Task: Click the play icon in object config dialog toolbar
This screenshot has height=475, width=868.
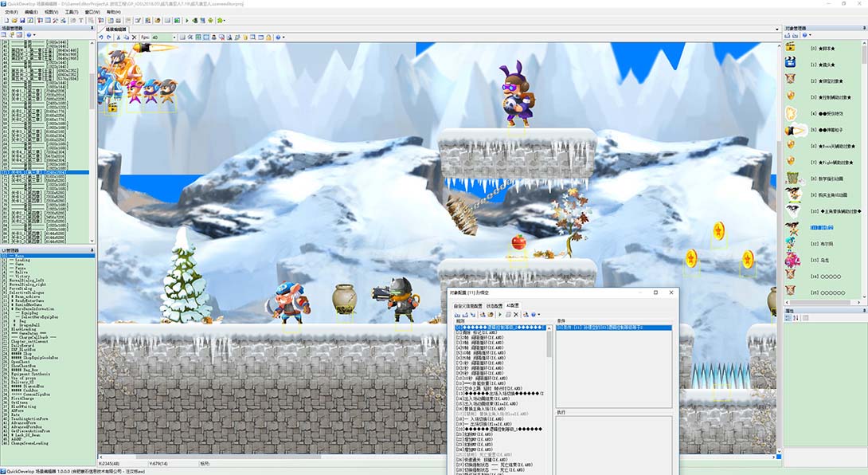Action: click(500, 314)
